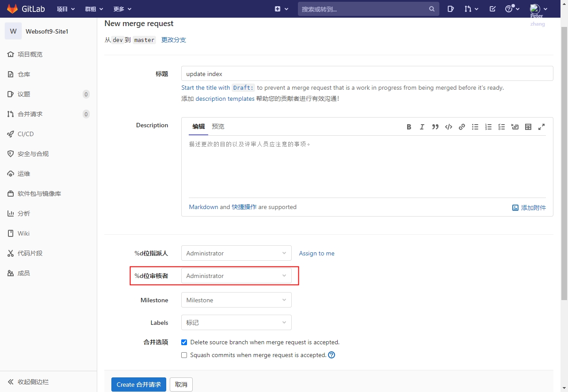
Task: Collapse the sidebar with 收起侧边栏
Action: [33, 382]
